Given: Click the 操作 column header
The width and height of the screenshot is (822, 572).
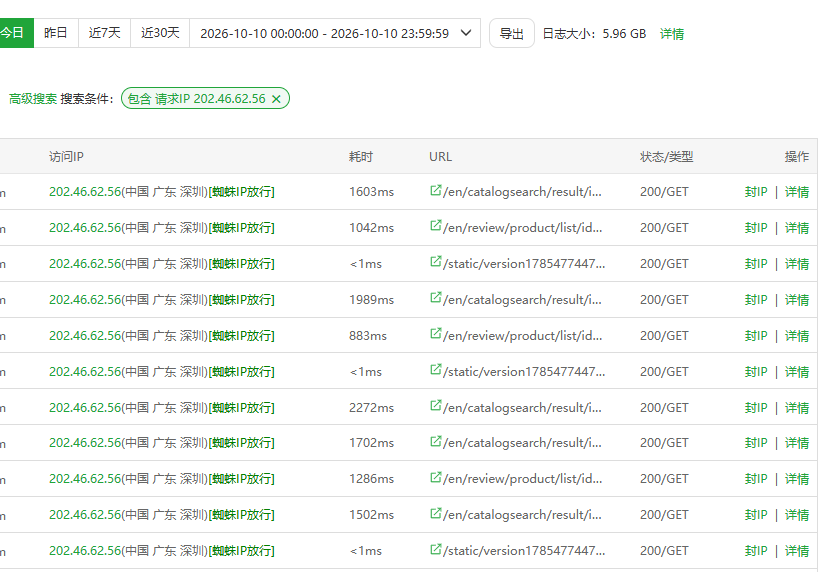Looking at the screenshot, I should coord(797,157).
